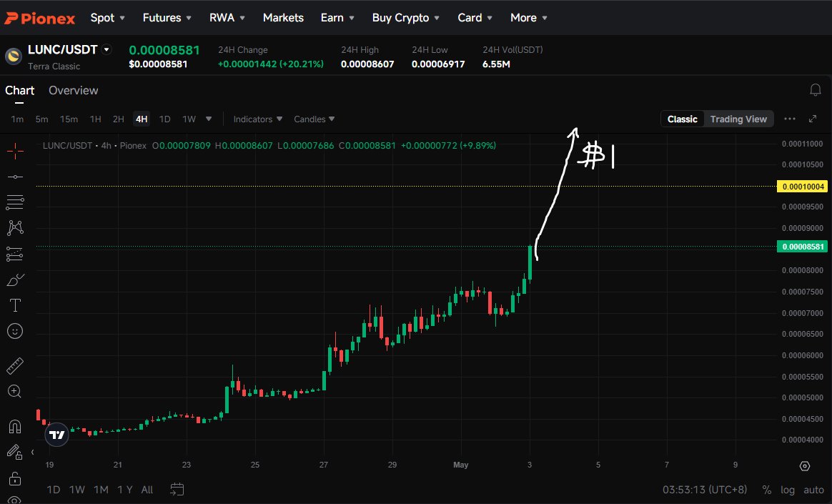Select the 1H timeframe
This screenshot has height=504, width=832.
click(x=96, y=119)
